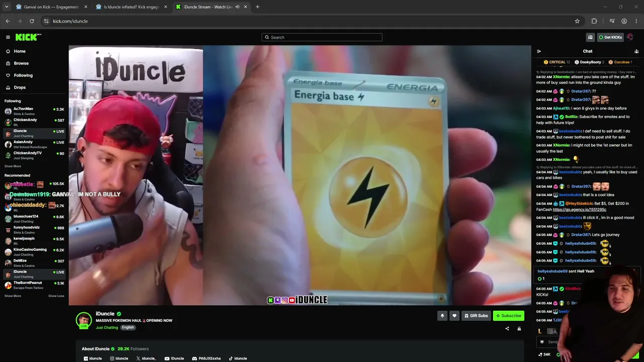
Task: Subscribe to iDuncle
Action: tap(509, 316)
